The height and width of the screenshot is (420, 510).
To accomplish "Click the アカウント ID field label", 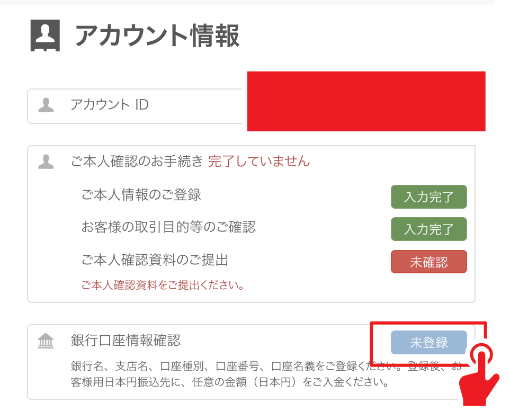I will [110, 105].
